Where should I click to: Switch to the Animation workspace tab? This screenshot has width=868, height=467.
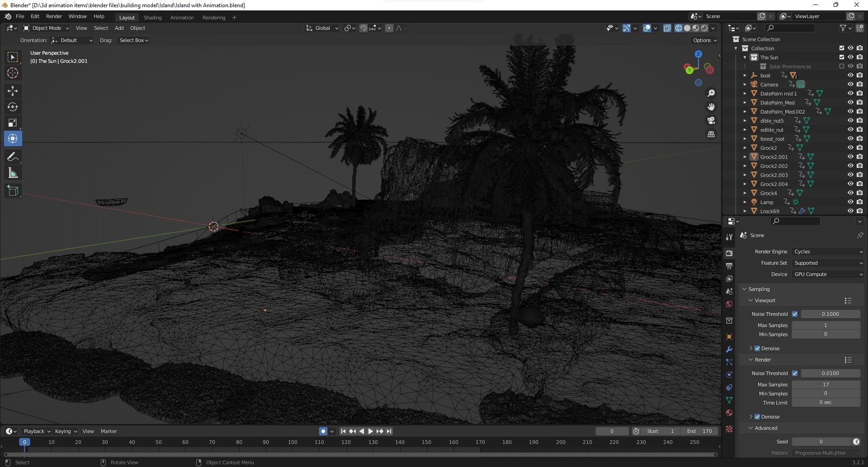(182, 18)
